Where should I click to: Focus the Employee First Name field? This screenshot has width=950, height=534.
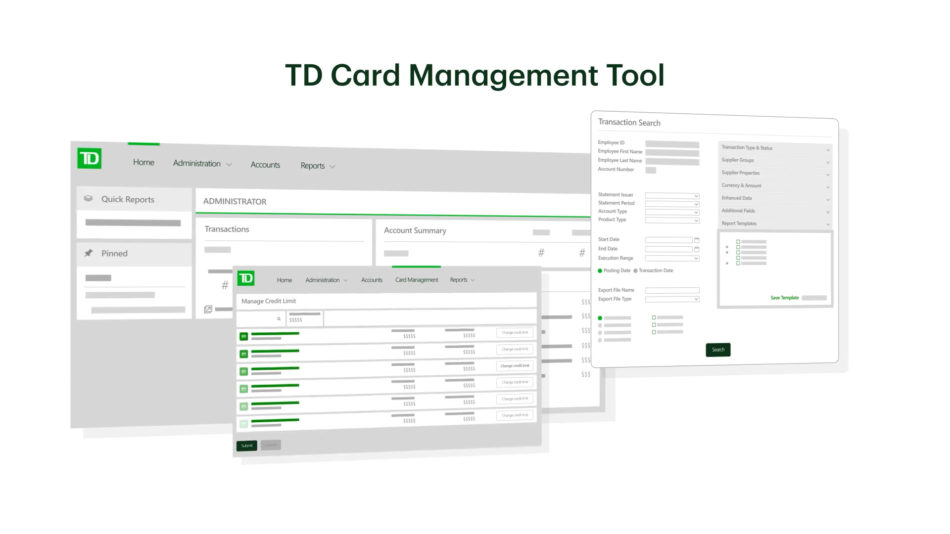pyautogui.click(x=672, y=153)
